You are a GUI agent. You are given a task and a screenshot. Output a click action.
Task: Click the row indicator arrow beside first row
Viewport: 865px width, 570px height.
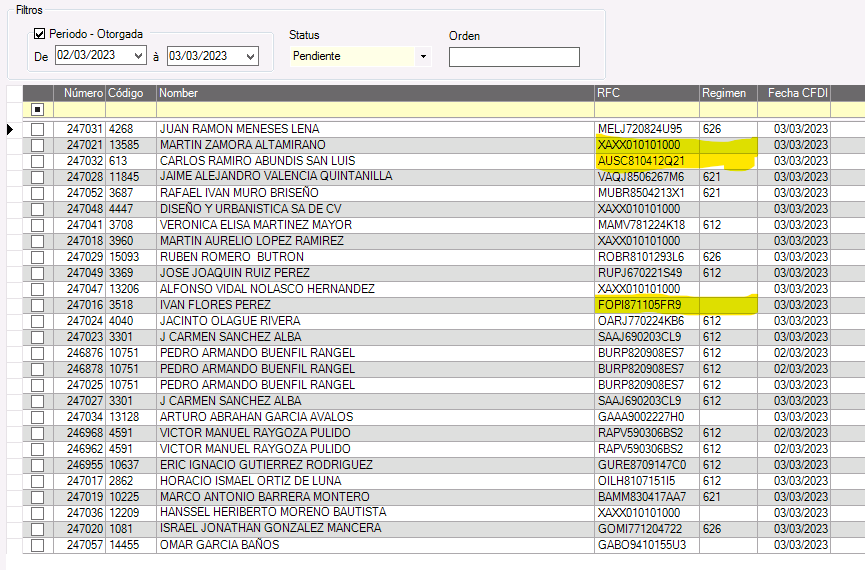(10, 129)
